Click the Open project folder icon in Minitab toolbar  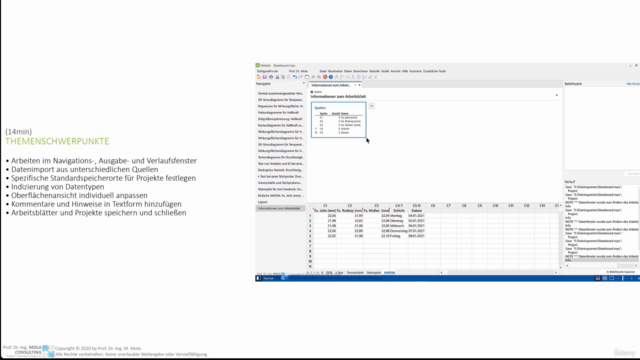(x=259, y=77)
